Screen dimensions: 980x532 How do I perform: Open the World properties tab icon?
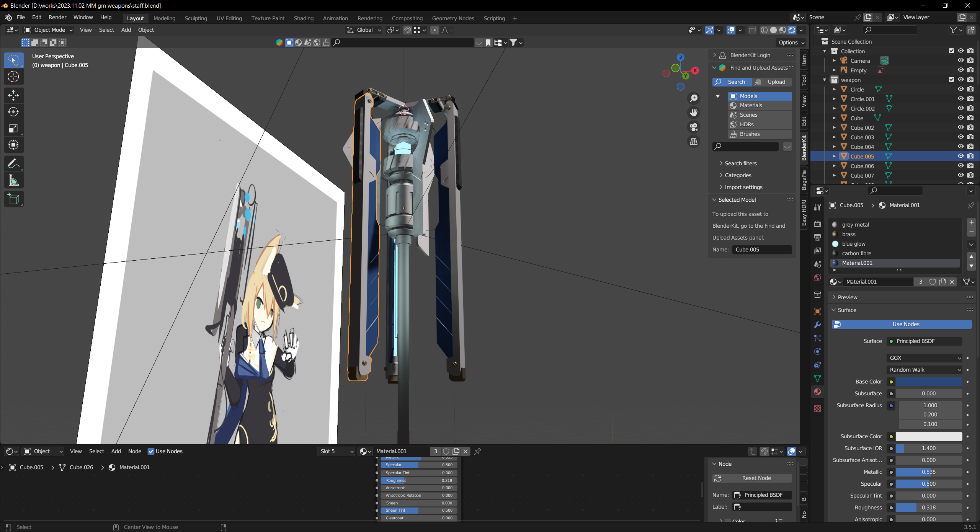pos(818,277)
